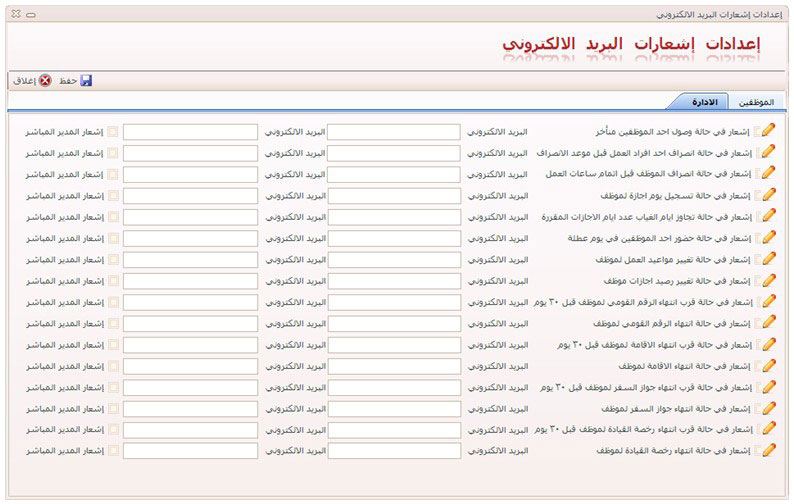This screenshot has height=504, width=794.
Task: Click pencil icon for driving license expired row
Action: coord(769,450)
